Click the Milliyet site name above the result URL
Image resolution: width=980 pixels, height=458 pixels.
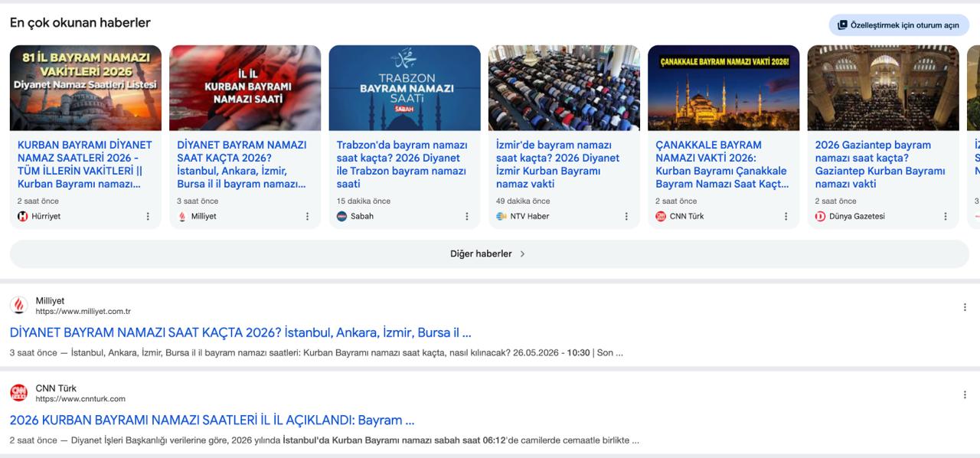(x=51, y=301)
